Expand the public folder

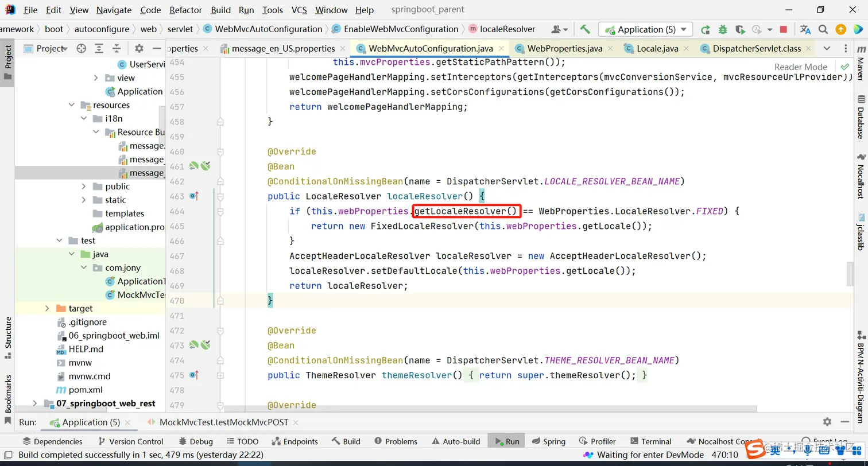point(84,187)
